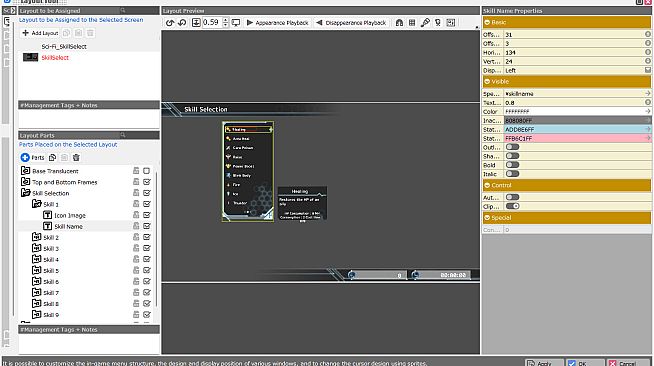Viewport: 654px width, 366px height.
Task: Check the Base Translucent visibility checkbox
Action: pyautogui.click(x=146, y=170)
